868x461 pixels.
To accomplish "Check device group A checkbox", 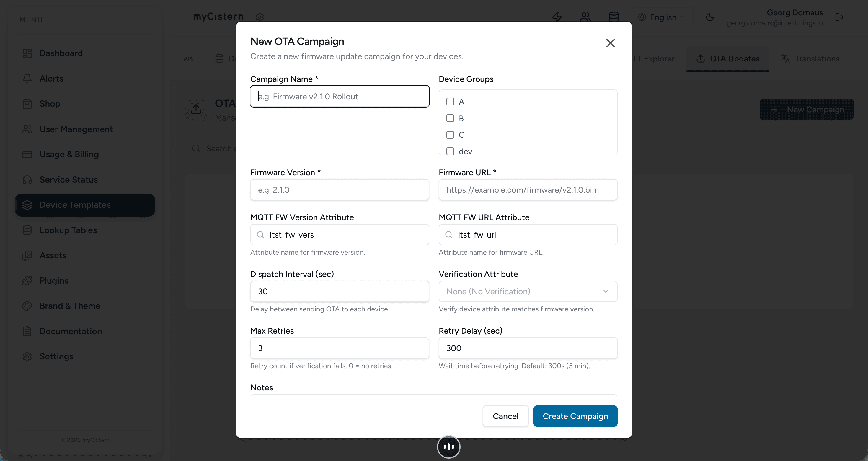I will [450, 101].
